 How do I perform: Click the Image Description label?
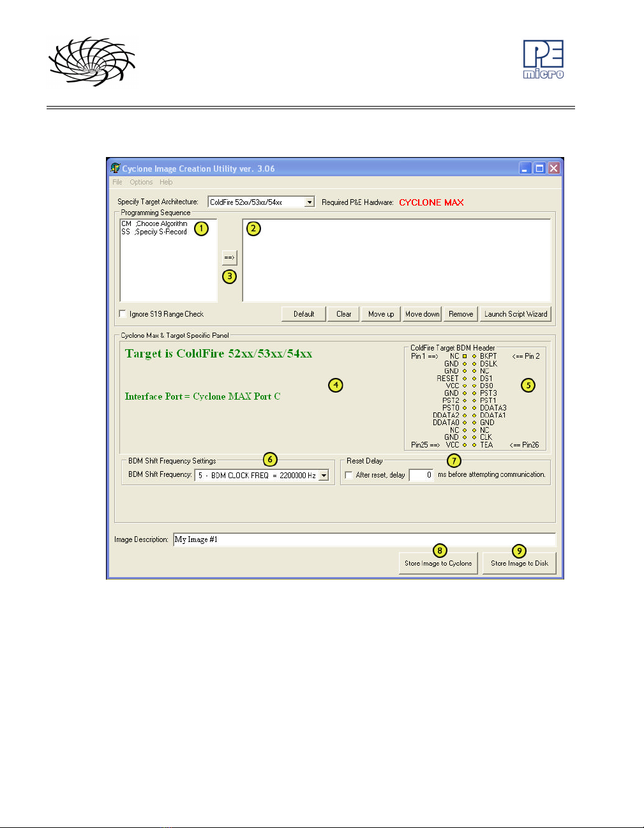click(x=141, y=539)
